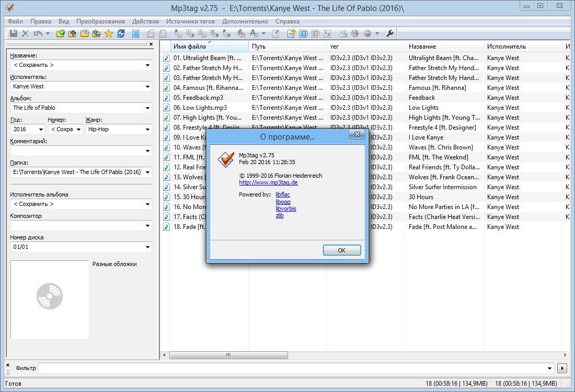
Task: Open the http://www.mp3tag.de link
Action: [x=269, y=182]
